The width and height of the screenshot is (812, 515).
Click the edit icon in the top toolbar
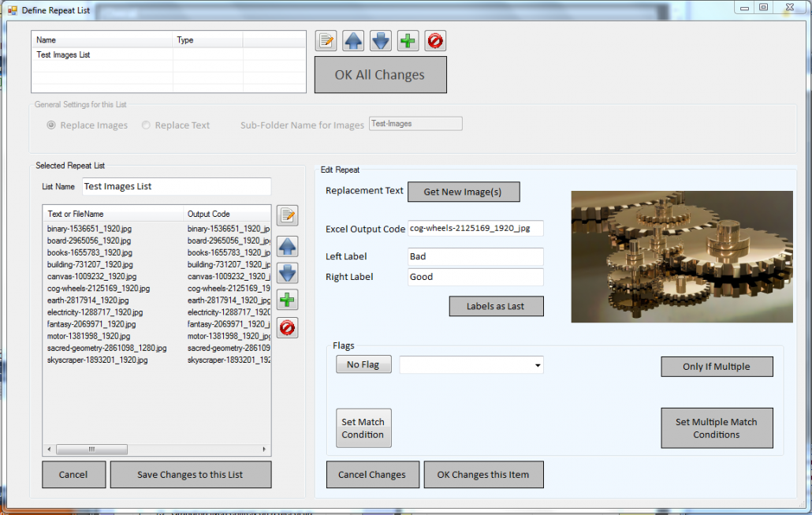(326, 41)
